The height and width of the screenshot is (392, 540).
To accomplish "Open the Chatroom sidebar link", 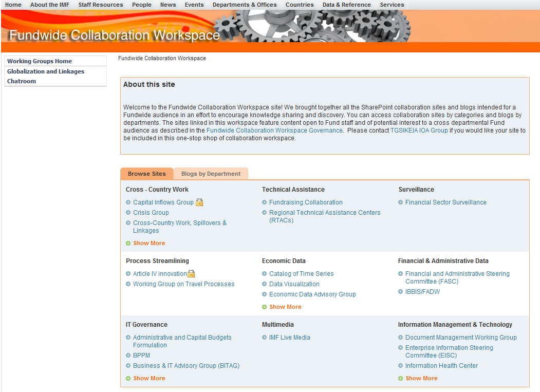I will [x=22, y=81].
